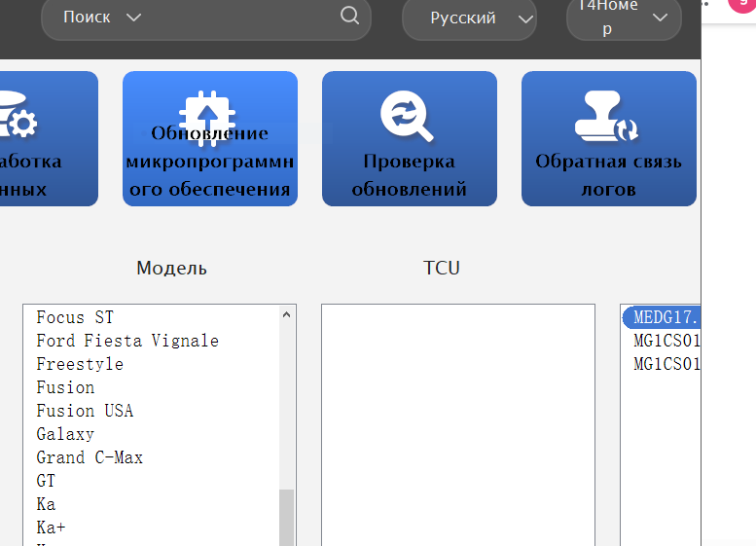The width and height of the screenshot is (756, 546).
Task: Click the update check magnifier icon
Action: (x=407, y=116)
